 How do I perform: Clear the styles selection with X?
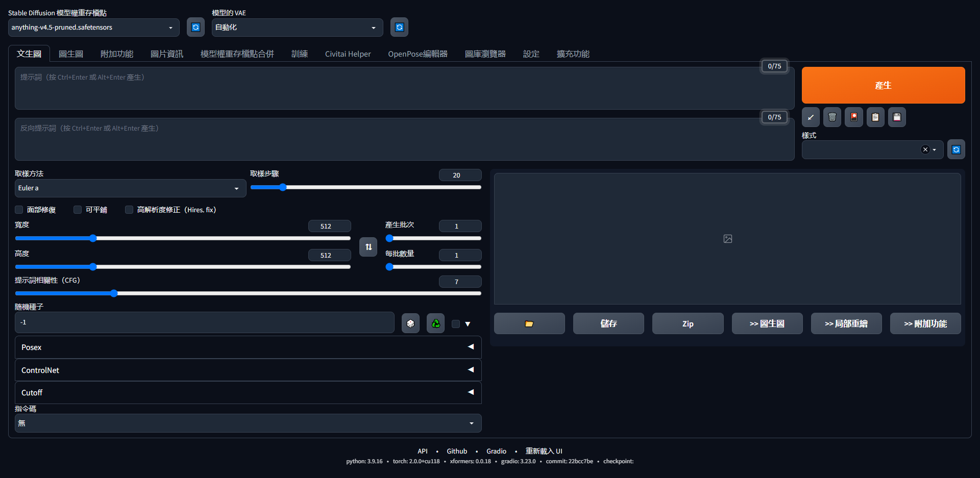(x=925, y=149)
